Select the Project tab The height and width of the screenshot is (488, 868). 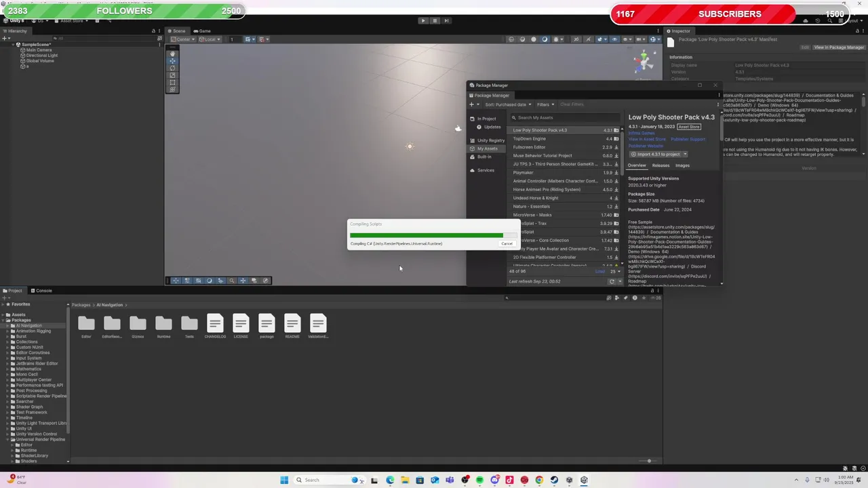[x=13, y=291]
